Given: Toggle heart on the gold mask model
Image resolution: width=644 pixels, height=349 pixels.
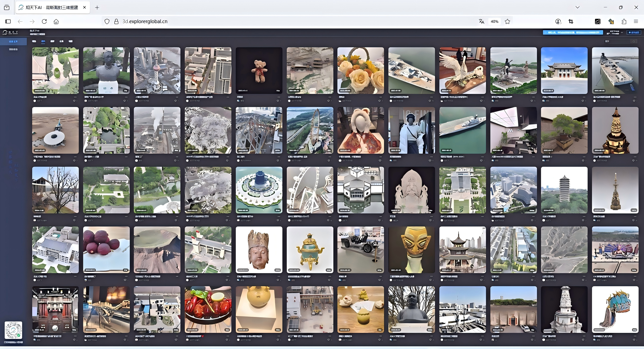Looking at the screenshot, I should click(430, 280).
